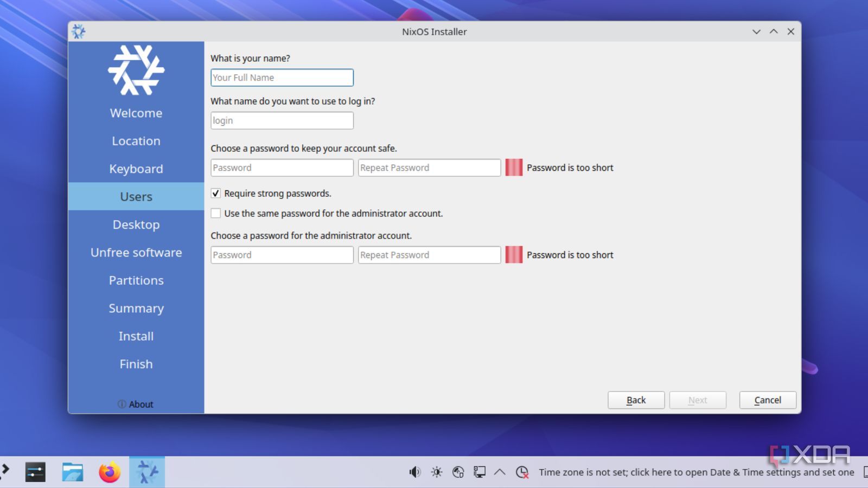The width and height of the screenshot is (868, 488).
Task: Open the network tray icon
Action: (458, 472)
